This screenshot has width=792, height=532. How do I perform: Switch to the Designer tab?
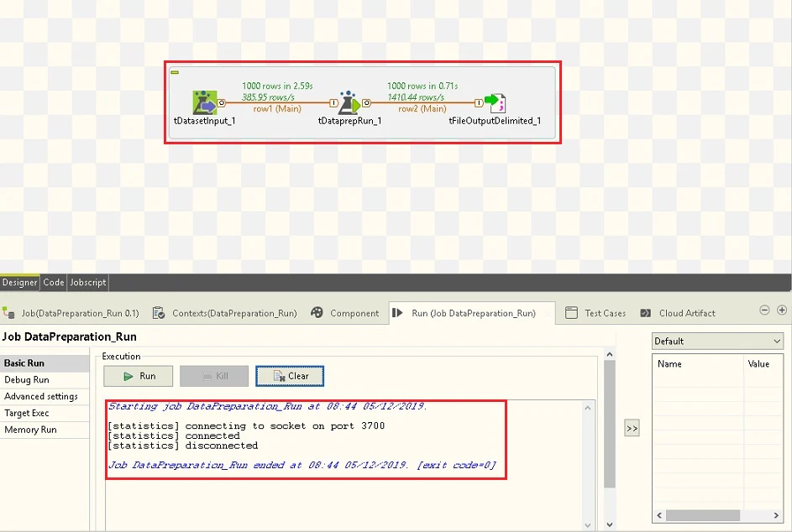(x=19, y=282)
